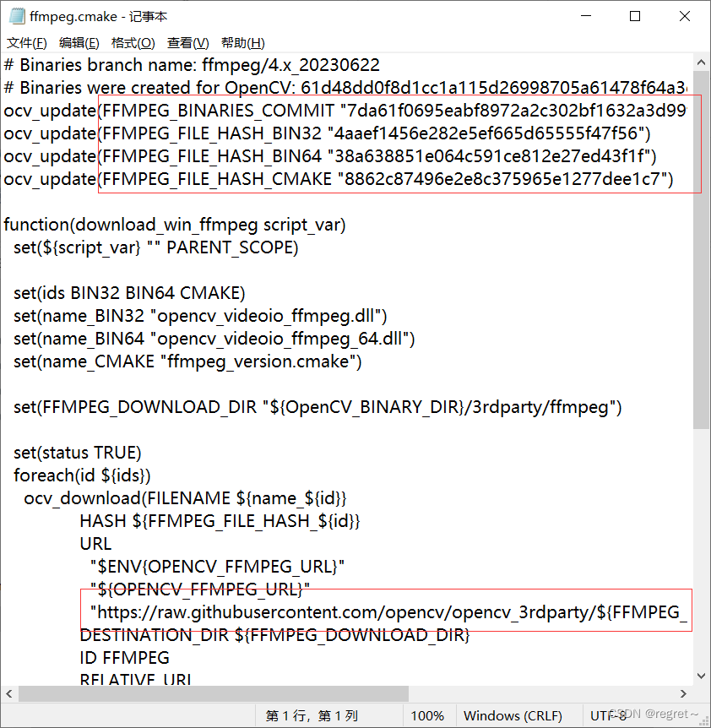Click the vertical scrollbar down arrow
This screenshot has height=728, width=711.
coord(701,676)
